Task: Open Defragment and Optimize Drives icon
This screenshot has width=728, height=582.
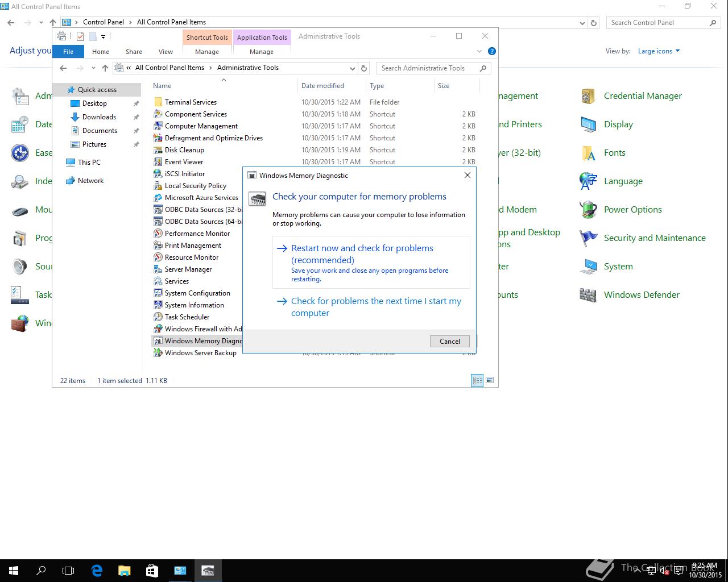Action: 158,138
